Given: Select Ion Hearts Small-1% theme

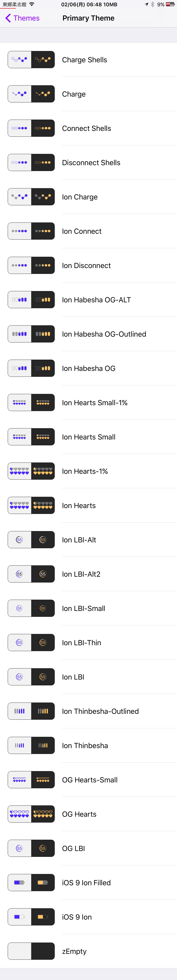Looking at the screenshot, I should coord(88,402).
